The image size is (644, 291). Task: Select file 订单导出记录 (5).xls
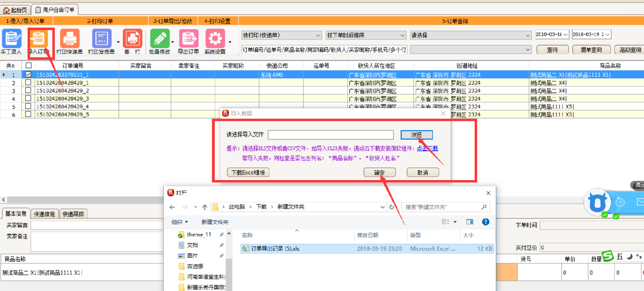(367, 248)
